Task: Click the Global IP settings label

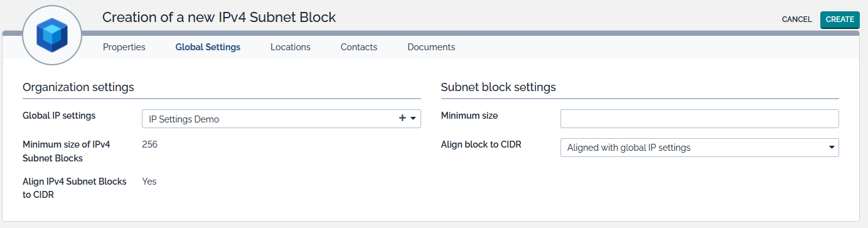Action: coord(59,116)
